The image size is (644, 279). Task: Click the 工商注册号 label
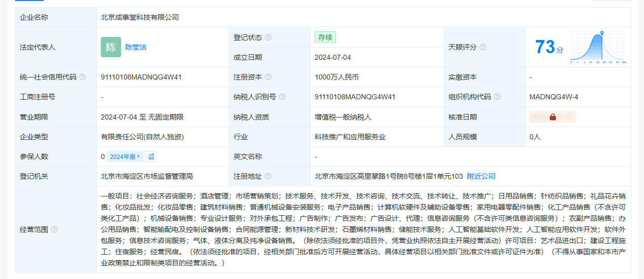pyautogui.click(x=37, y=97)
